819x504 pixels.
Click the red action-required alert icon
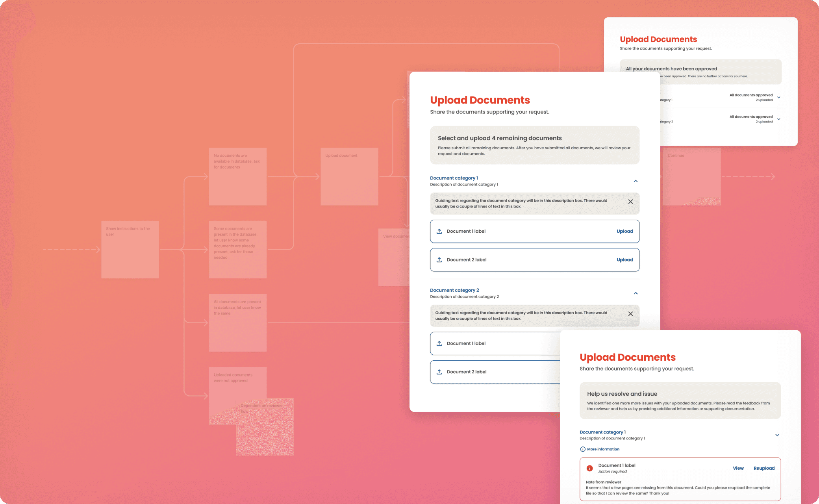589,468
